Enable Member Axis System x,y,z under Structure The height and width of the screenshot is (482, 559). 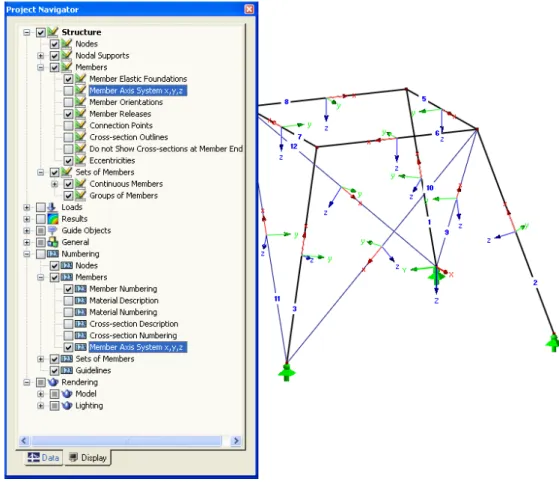pyautogui.click(x=68, y=91)
